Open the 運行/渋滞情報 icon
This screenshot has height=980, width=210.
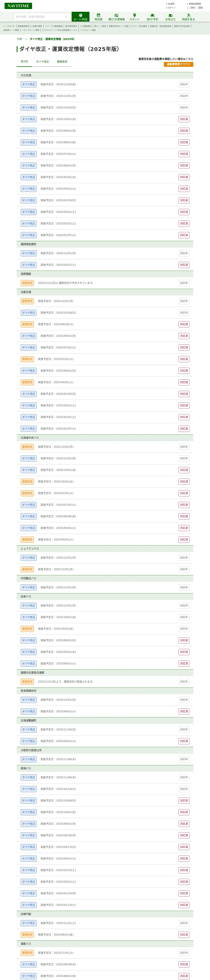point(116,17)
